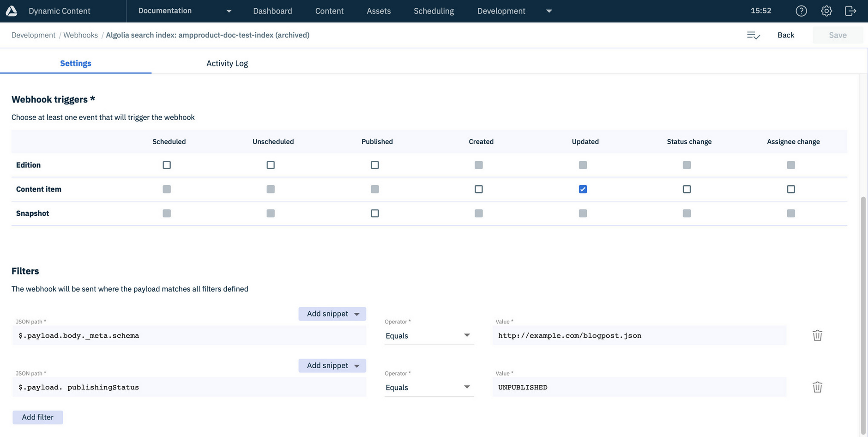
Task: Click the 'Status change' column header
Action: point(689,141)
